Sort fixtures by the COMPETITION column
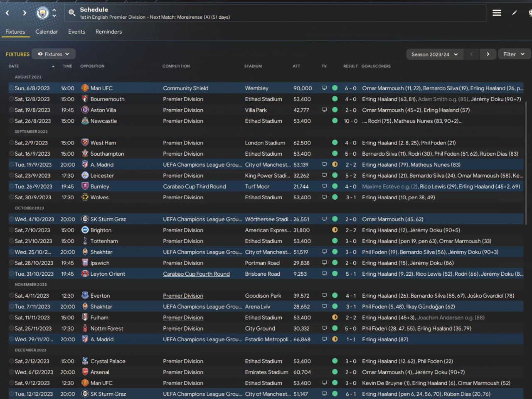The height and width of the screenshot is (399, 532). tap(176, 66)
